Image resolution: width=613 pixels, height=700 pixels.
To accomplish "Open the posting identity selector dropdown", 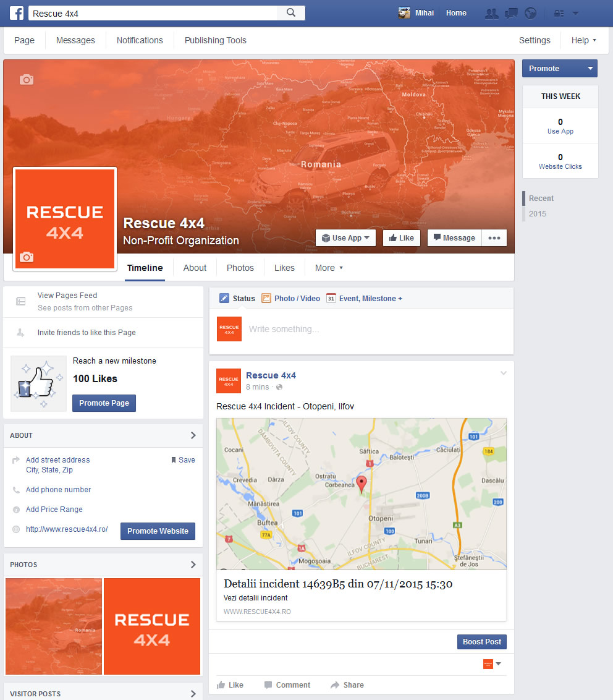I will (x=492, y=664).
